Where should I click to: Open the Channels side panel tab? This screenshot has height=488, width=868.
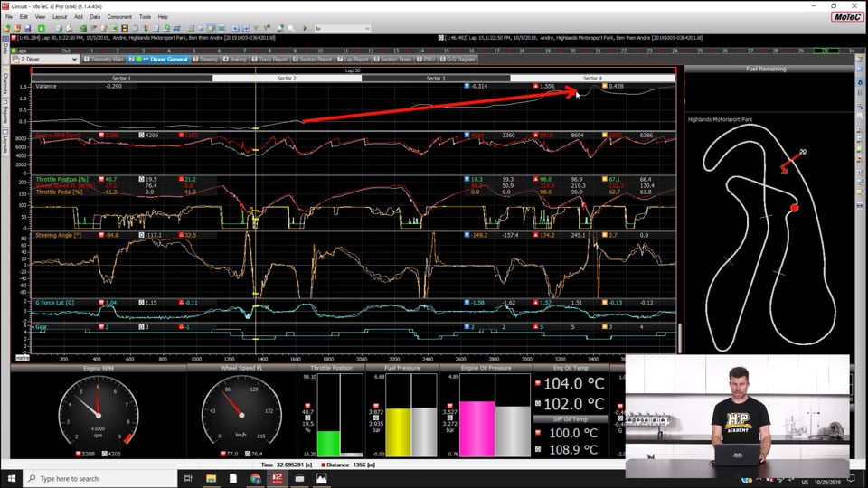(x=5, y=82)
